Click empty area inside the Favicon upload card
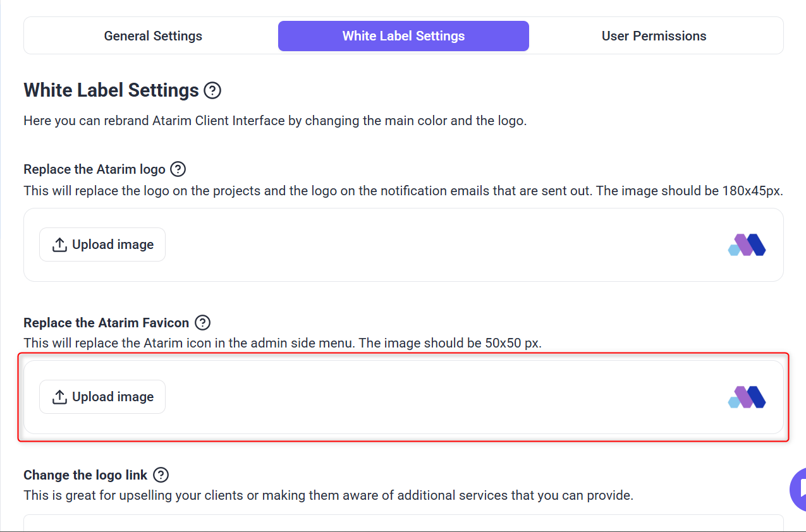 click(x=443, y=397)
